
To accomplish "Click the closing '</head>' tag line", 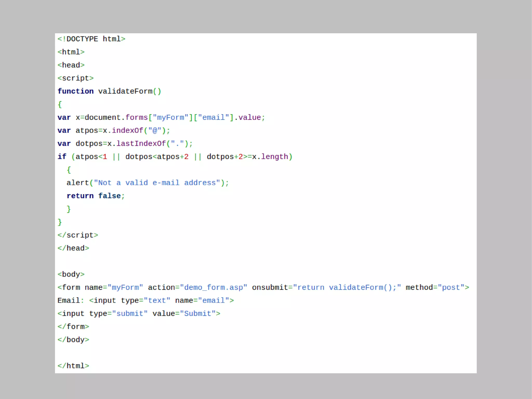I will coord(73,248).
